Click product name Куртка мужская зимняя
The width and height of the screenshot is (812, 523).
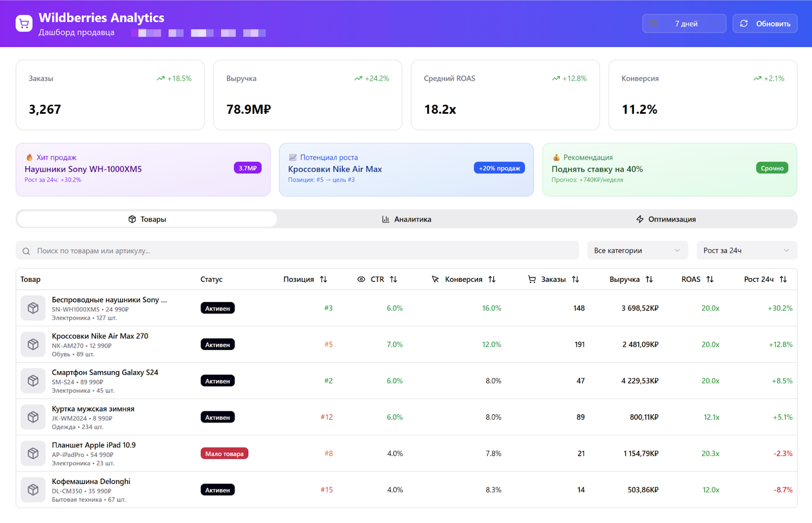click(93, 409)
